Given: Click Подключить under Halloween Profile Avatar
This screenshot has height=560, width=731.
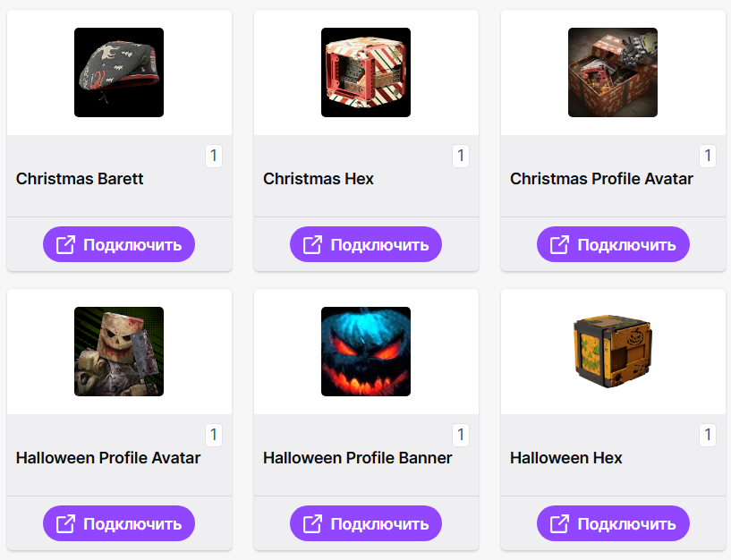Looking at the screenshot, I should point(119,523).
